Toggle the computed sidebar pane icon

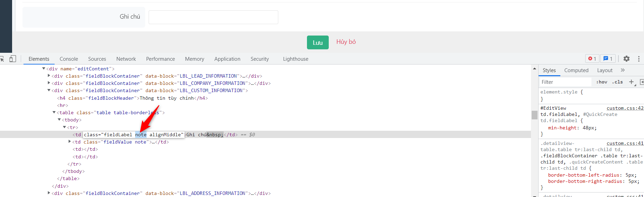[x=642, y=82]
